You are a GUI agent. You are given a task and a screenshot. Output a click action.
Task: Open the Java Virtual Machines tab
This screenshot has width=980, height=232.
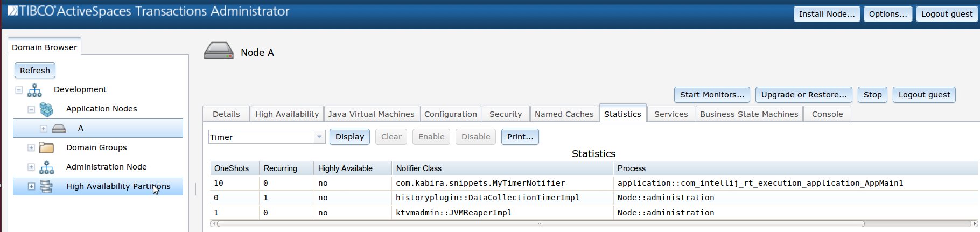pyautogui.click(x=371, y=114)
